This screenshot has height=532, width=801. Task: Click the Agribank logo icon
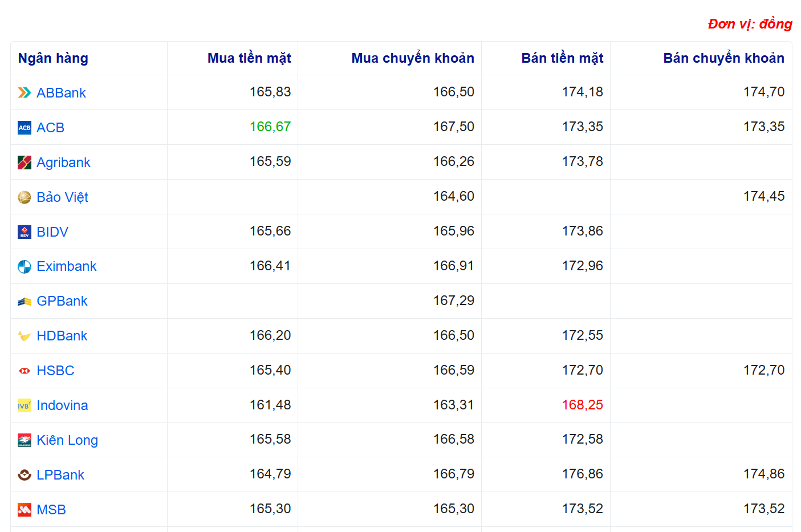coord(24,163)
